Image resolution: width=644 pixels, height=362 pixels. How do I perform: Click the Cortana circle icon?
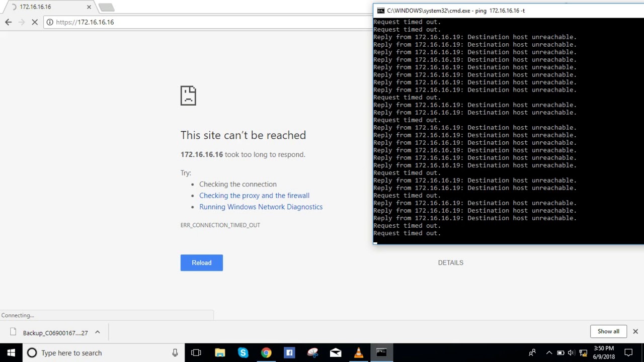32,353
